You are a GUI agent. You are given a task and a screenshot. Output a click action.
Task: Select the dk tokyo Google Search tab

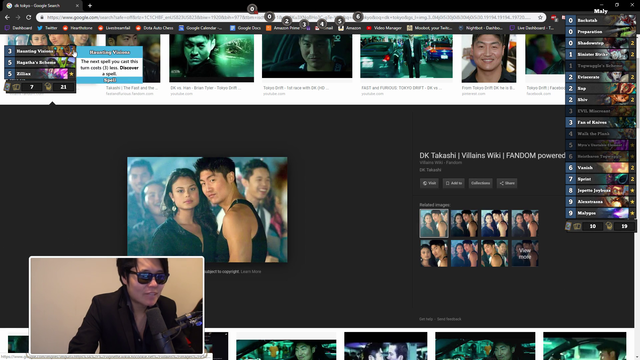[41, 6]
